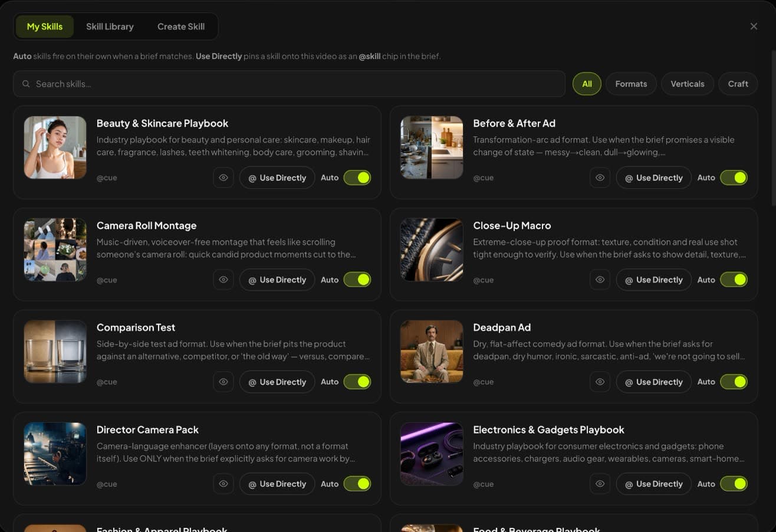
Task: Click the search magnifier icon
Action: [26, 84]
